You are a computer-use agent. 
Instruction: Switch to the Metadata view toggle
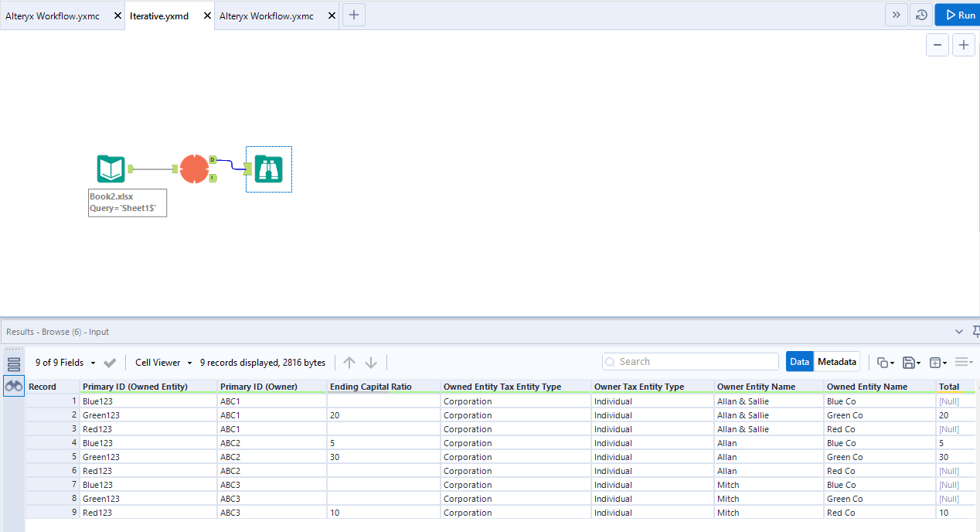coord(836,361)
